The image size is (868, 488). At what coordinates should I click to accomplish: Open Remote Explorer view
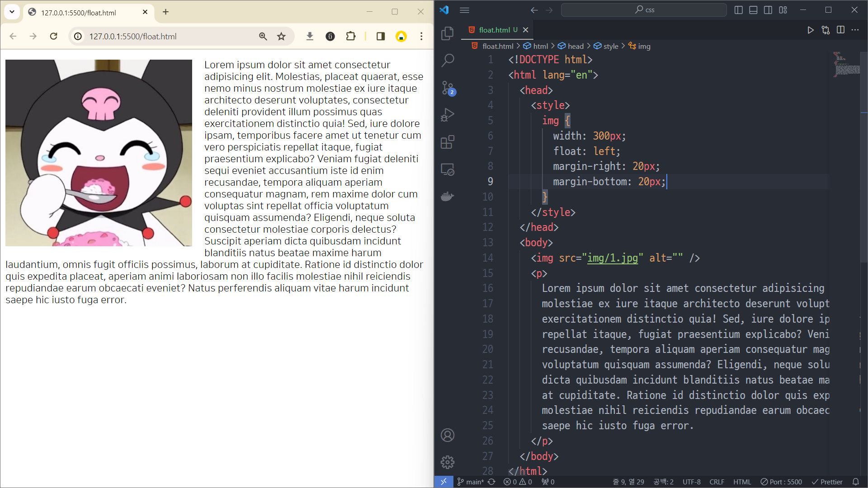coord(447,169)
